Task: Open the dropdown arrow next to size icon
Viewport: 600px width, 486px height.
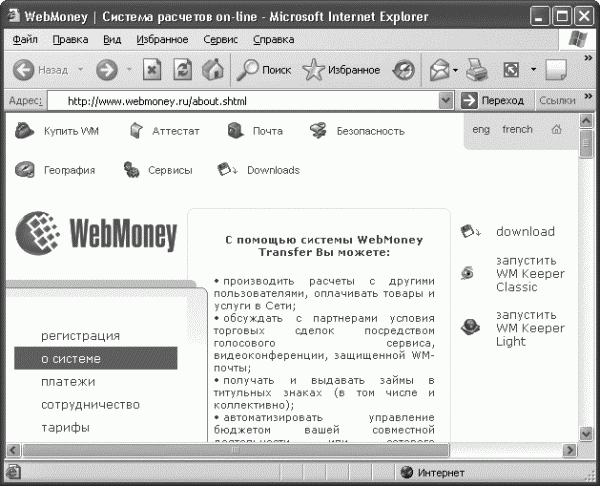Action: click(x=533, y=70)
